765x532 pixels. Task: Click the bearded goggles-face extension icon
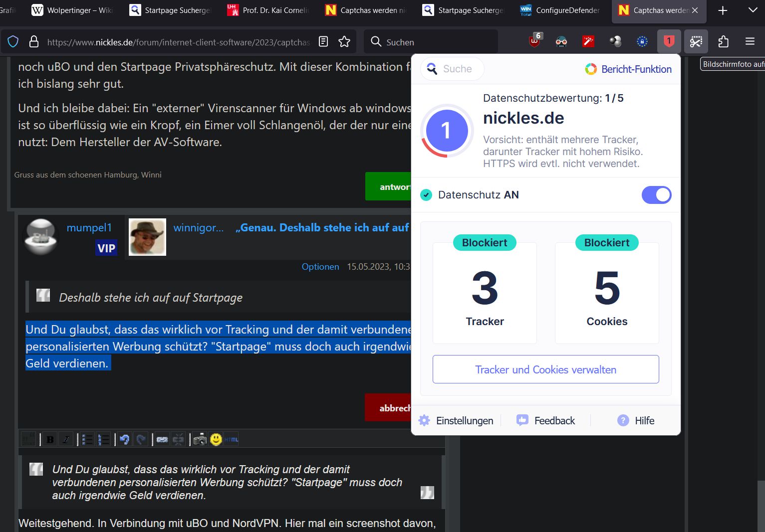tap(561, 42)
